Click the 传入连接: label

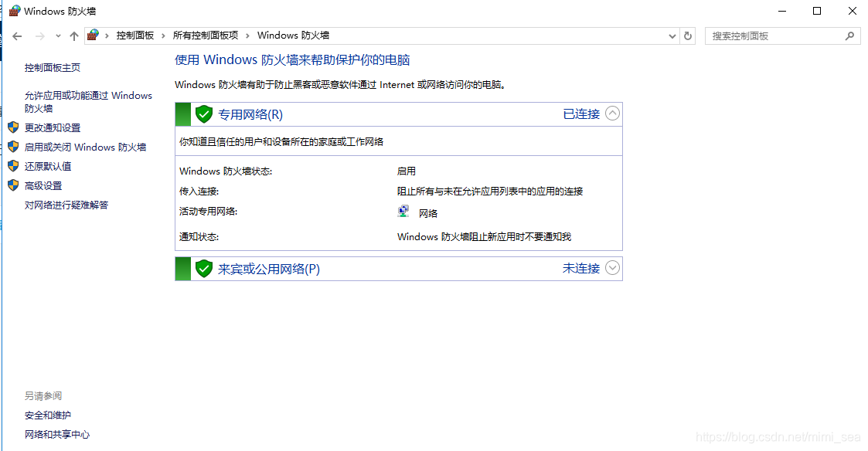pyautogui.click(x=199, y=192)
